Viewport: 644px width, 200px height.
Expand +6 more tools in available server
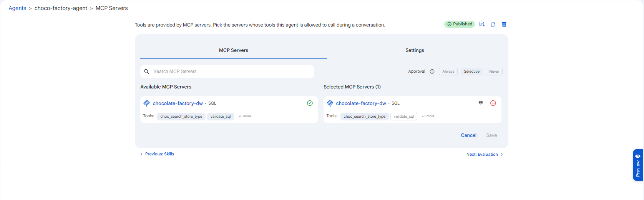coord(245,116)
